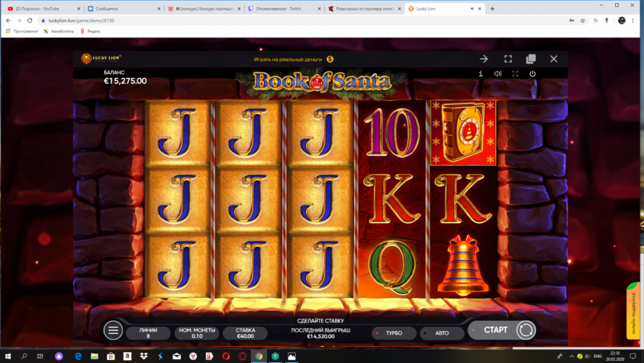Toggle the ТУРБО mode
Screen dimensions: 644x363
(393, 333)
